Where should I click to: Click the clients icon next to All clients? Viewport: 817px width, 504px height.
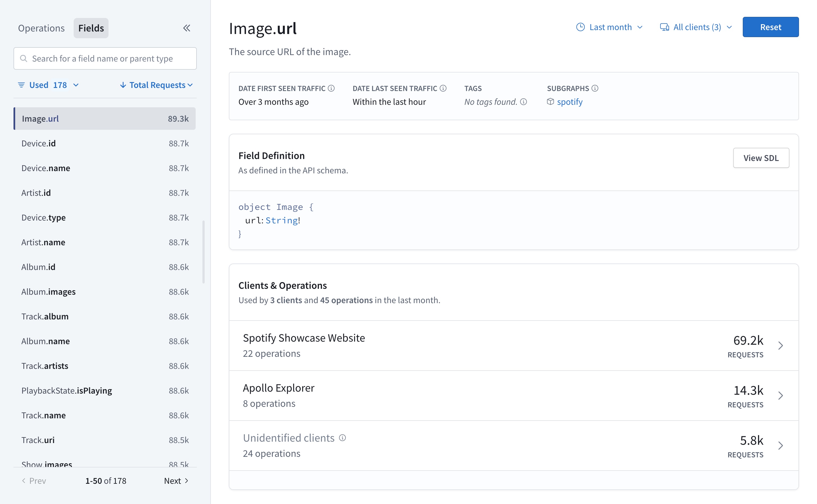[x=664, y=27]
